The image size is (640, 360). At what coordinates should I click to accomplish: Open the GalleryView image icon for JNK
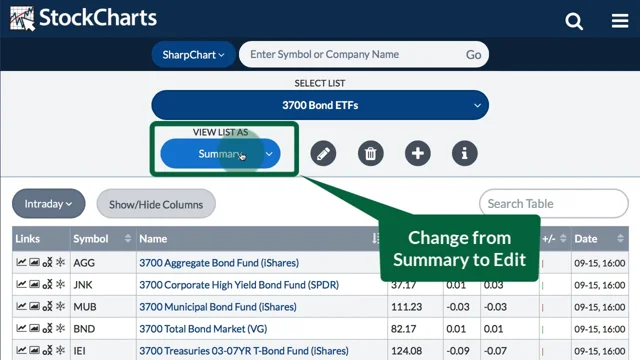tap(34, 284)
